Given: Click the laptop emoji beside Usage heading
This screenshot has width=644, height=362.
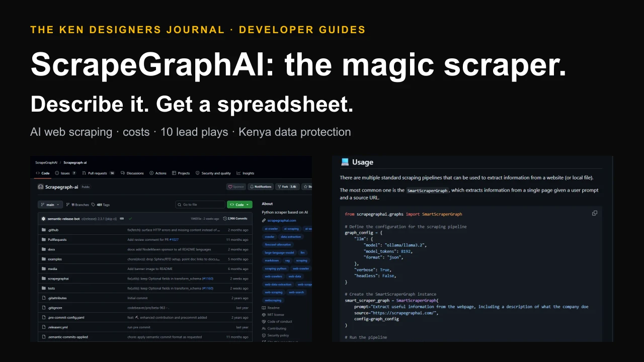Looking at the screenshot, I should tap(345, 162).
